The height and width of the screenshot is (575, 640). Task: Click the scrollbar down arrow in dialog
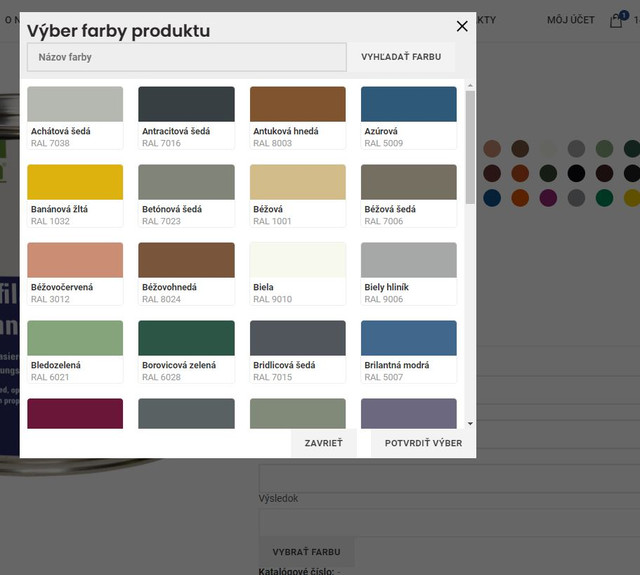point(470,424)
